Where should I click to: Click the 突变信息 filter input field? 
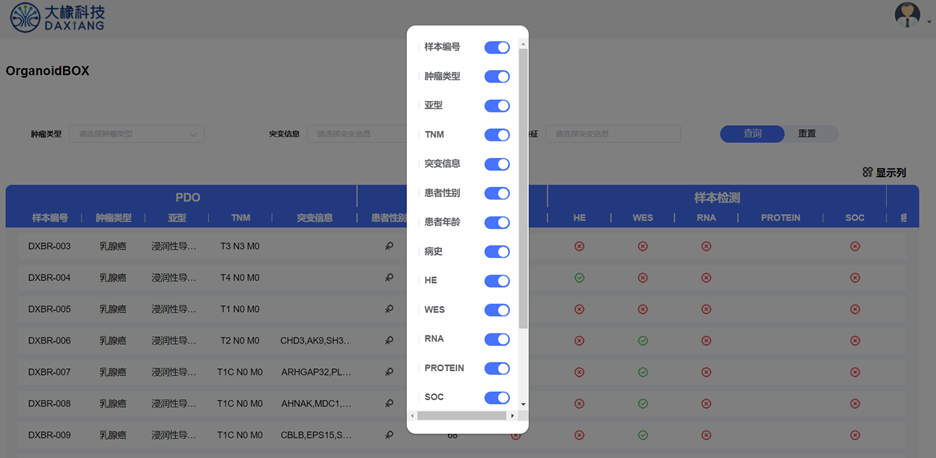[x=357, y=134]
